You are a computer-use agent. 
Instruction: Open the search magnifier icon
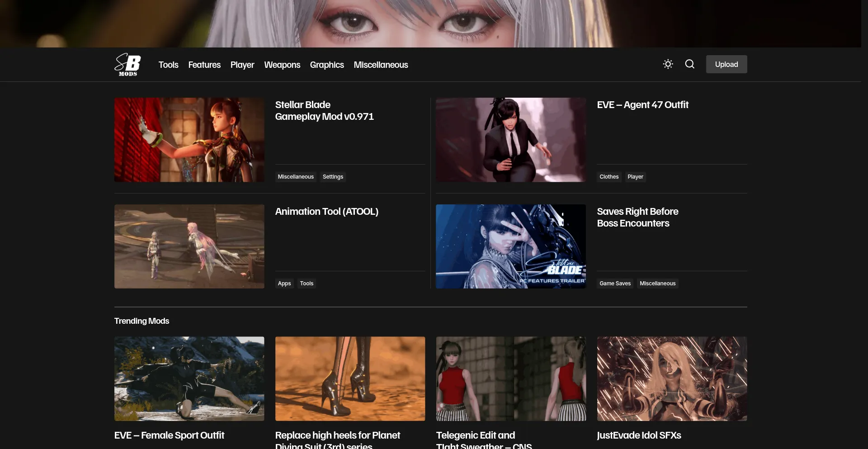click(689, 64)
